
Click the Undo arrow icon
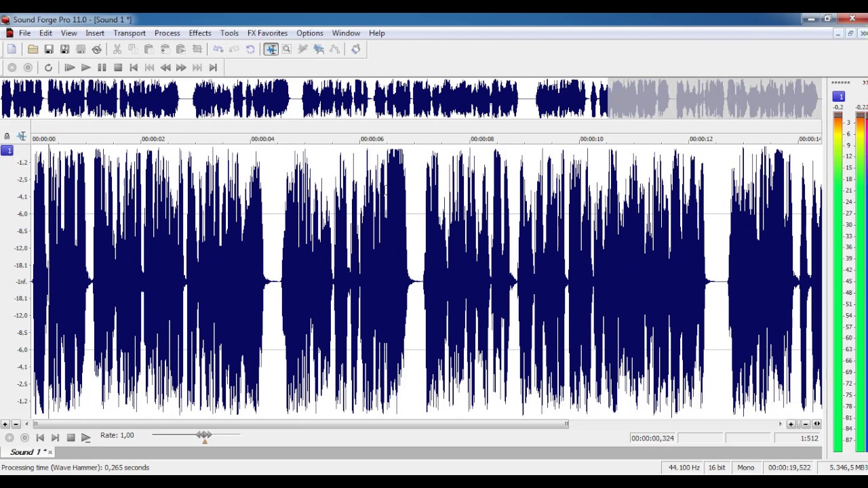[218, 49]
